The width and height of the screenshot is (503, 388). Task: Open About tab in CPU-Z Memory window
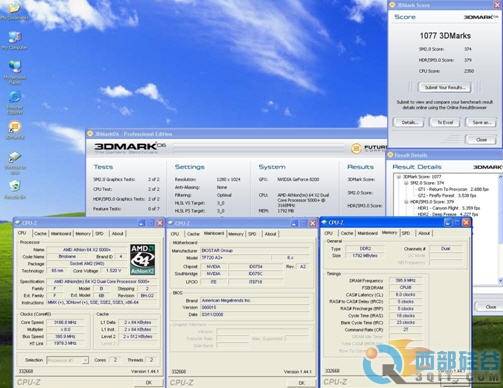(x=424, y=233)
